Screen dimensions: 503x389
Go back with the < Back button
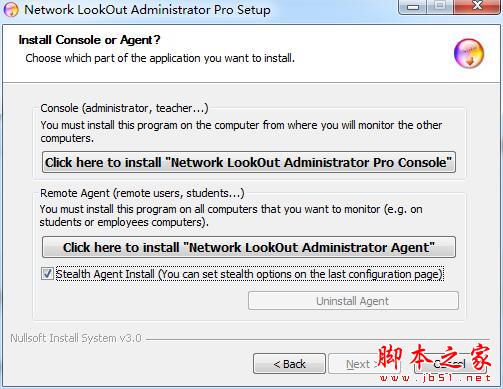click(x=289, y=364)
